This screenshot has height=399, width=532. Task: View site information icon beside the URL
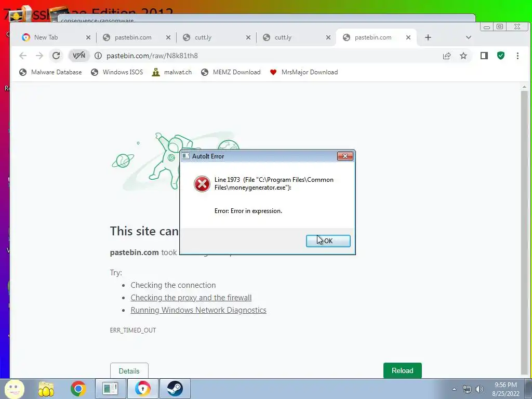click(98, 56)
